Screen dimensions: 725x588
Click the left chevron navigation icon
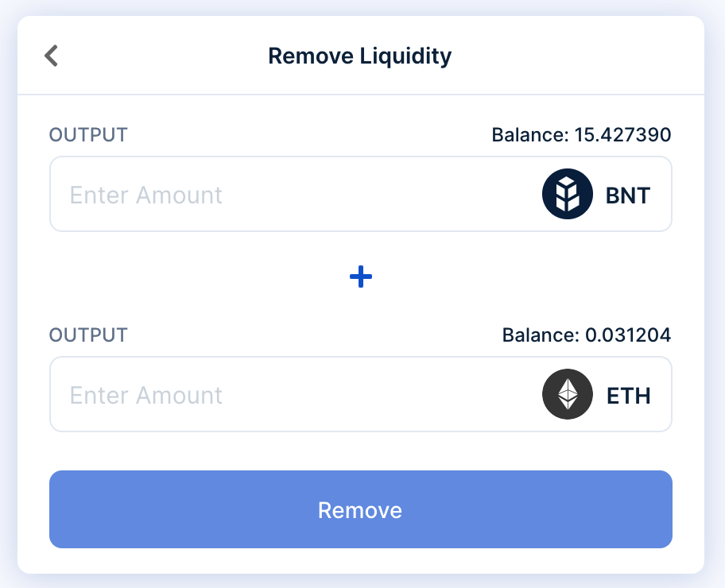click(50, 55)
